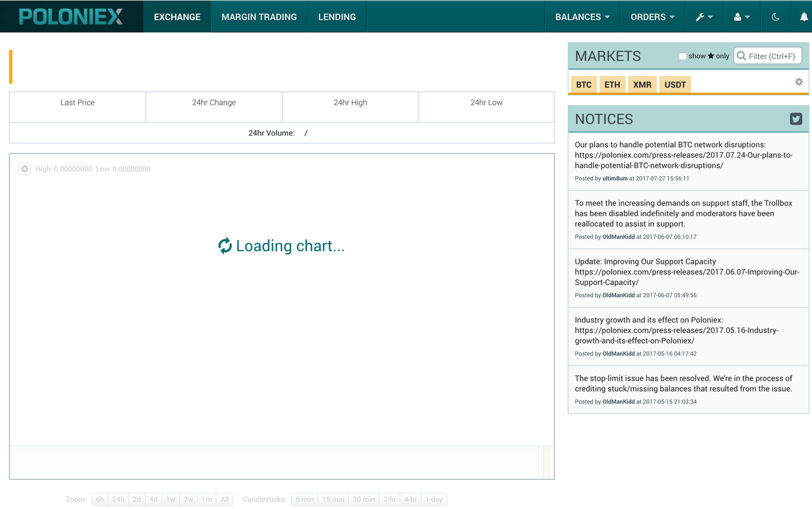Click the 24hr Change cell
The height and width of the screenshot is (509, 812).
pyautogui.click(x=214, y=107)
